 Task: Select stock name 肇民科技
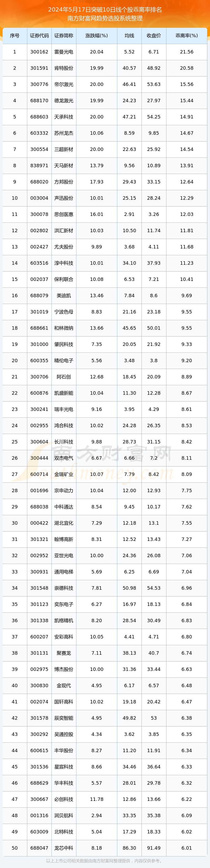64,344
